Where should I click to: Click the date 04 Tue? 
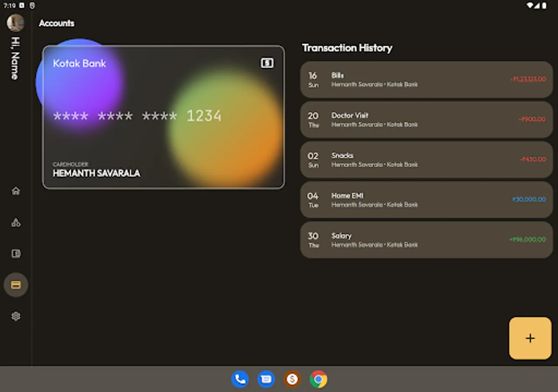click(313, 200)
